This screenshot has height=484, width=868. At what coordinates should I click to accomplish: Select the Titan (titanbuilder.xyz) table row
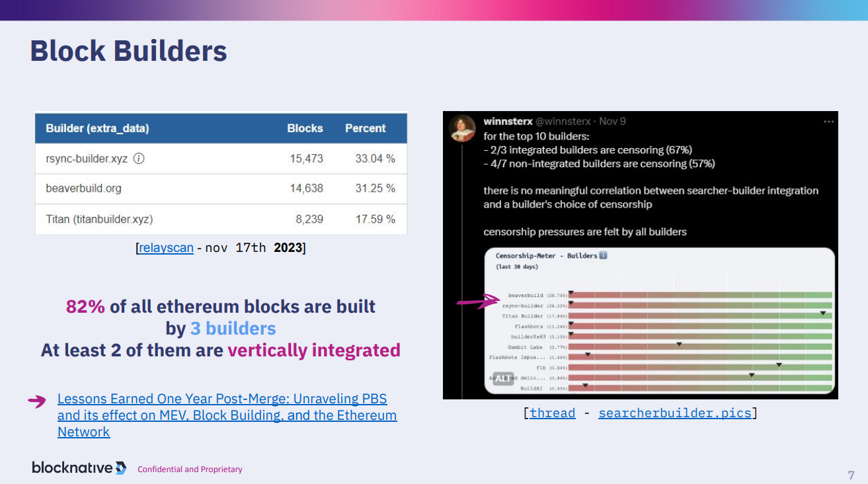pyautogui.click(x=220, y=219)
